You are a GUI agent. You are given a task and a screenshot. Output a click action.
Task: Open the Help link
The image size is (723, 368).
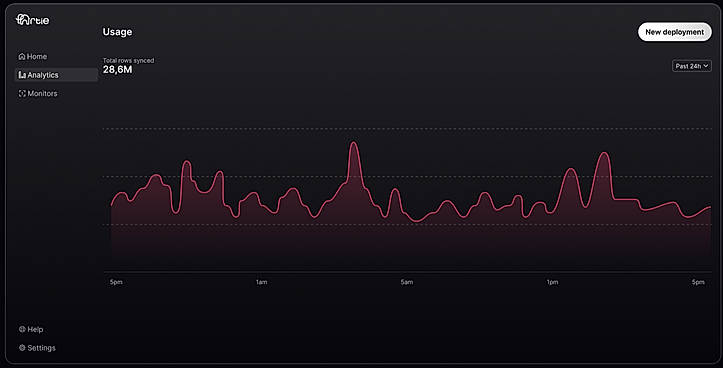31,329
